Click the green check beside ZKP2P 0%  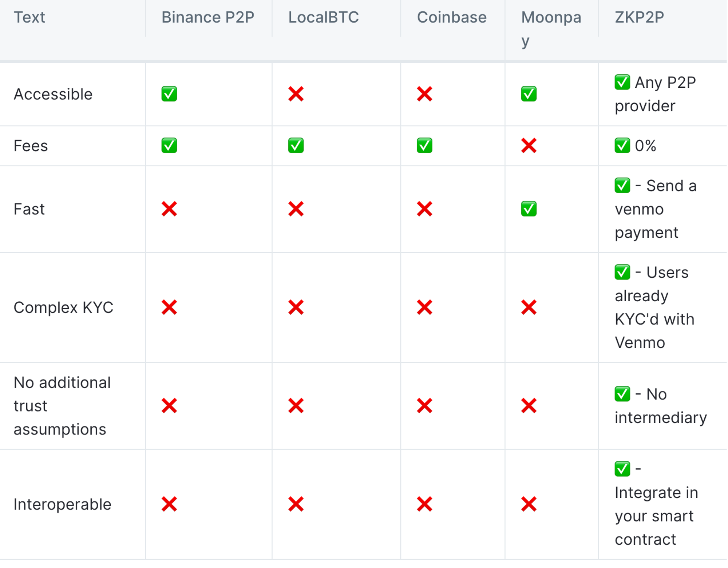coord(622,146)
